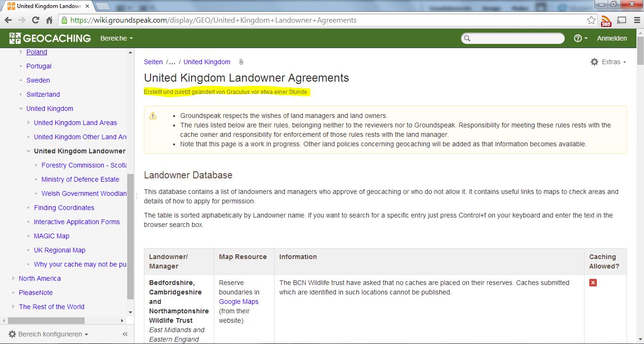This screenshot has height=344, width=644.
Task: Click Anmelden to log in
Action: click(x=612, y=38)
